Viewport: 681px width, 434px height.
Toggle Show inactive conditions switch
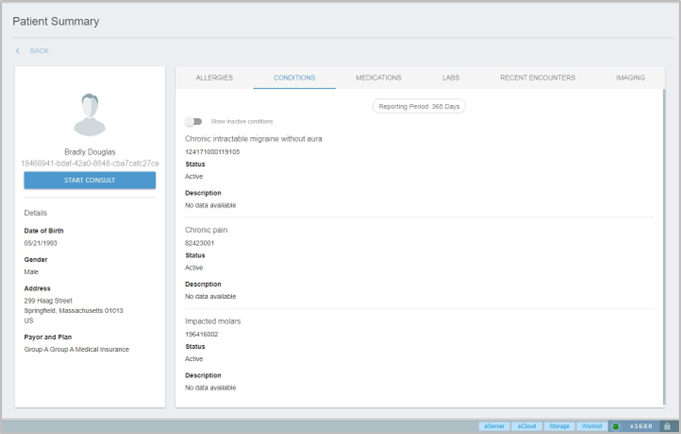coord(193,122)
